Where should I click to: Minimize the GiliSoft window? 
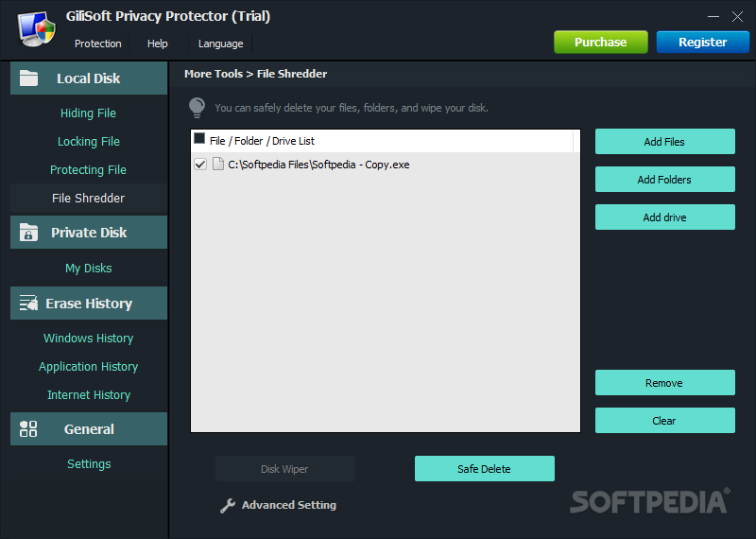(713, 16)
